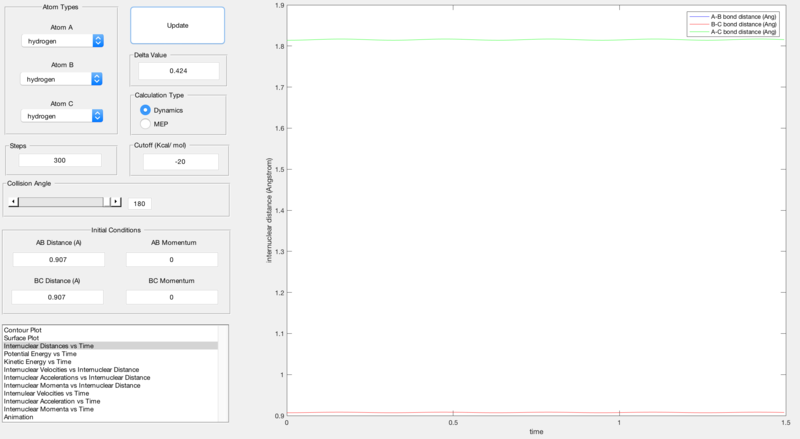Screen dimensions: 800x439
Task: Select Kinetic Energy vs Time
Action: pyautogui.click(x=111, y=361)
